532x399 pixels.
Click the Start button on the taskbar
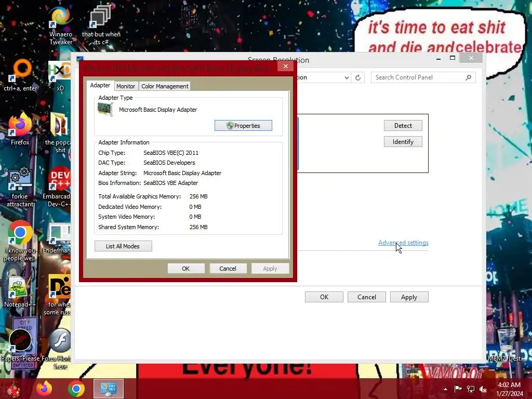click(x=13, y=389)
